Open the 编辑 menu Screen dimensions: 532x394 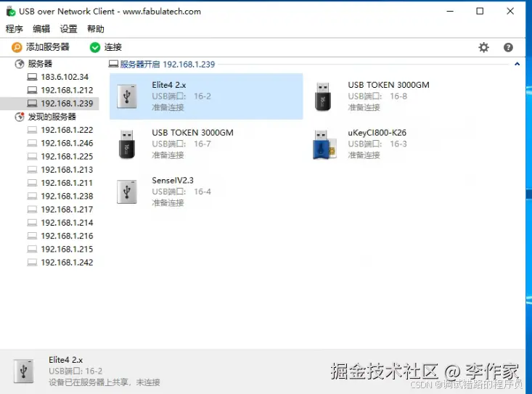click(41, 29)
